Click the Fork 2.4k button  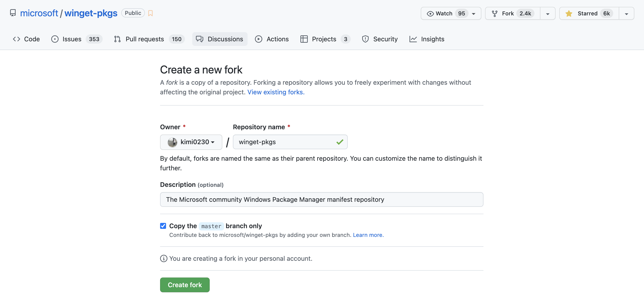coord(512,14)
